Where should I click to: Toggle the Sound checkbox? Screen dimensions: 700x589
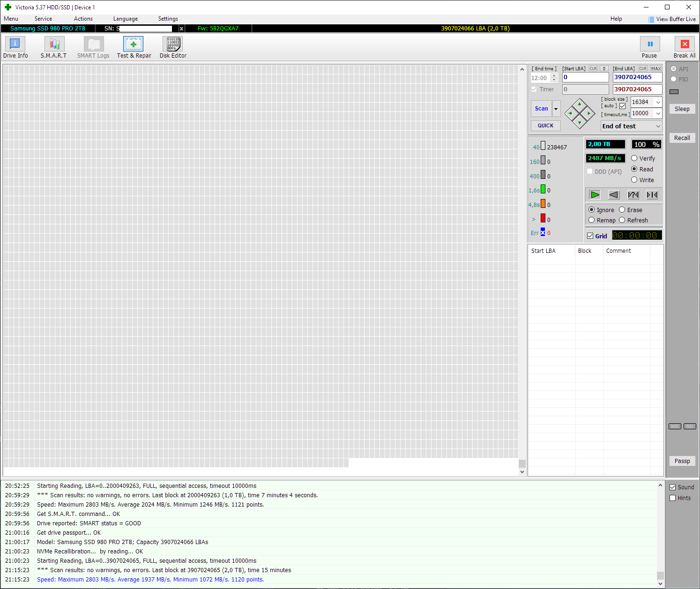[x=673, y=487]
